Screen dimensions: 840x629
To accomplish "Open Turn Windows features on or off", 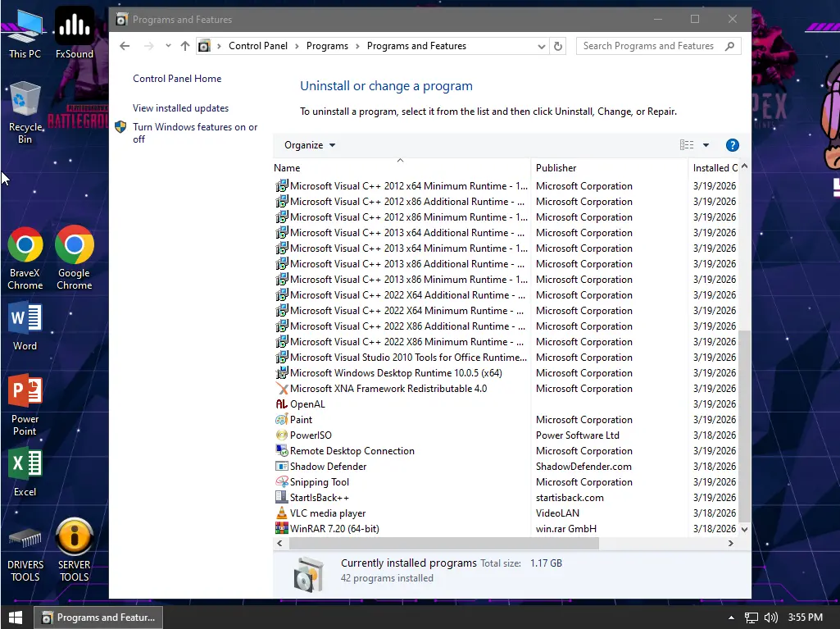I will (x=195, y=133).
